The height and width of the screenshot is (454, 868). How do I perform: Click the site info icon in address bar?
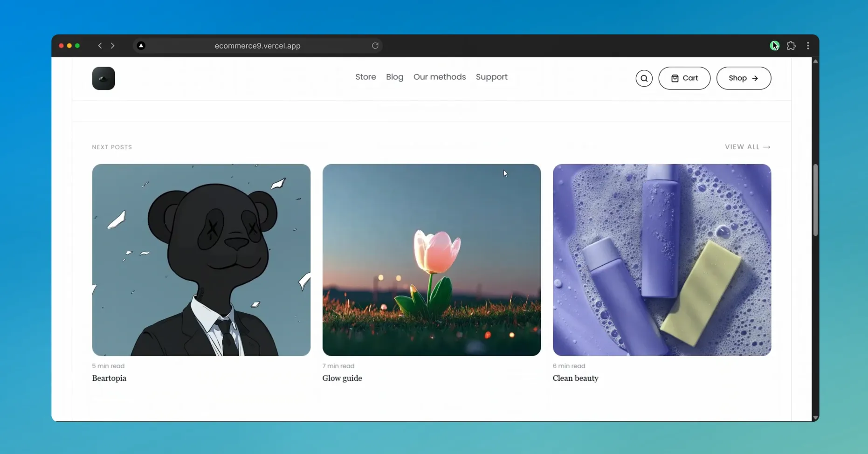[x=141, y=46]
